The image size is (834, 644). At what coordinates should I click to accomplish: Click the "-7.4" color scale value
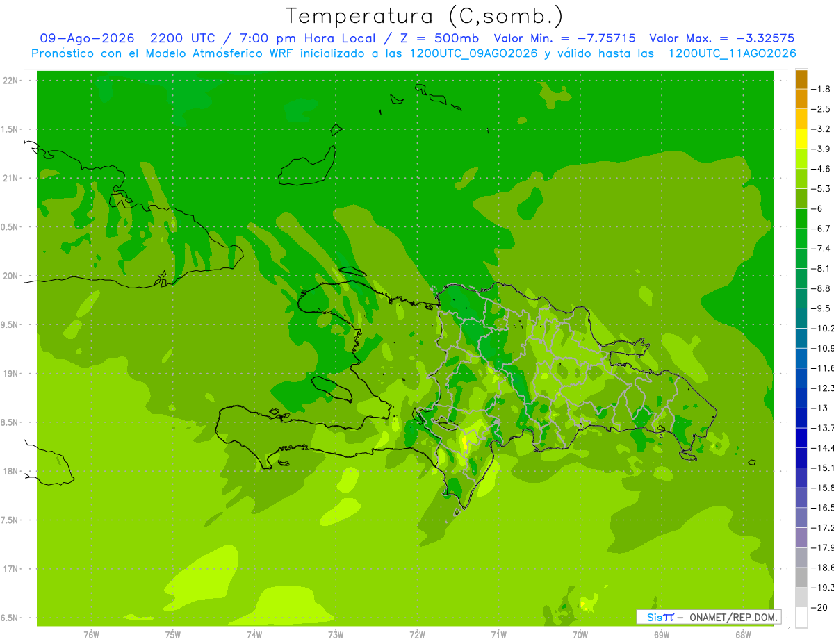(x=821, y=248)
